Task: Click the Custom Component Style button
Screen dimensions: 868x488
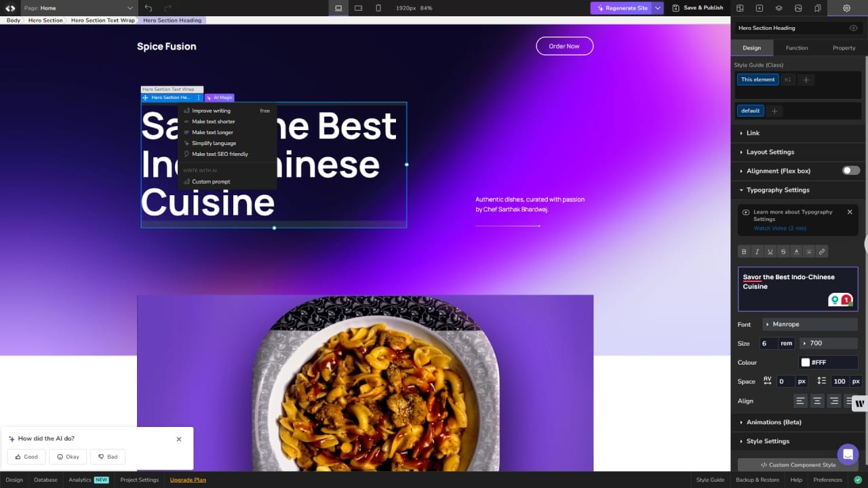Action: click(x=797, y=465)
